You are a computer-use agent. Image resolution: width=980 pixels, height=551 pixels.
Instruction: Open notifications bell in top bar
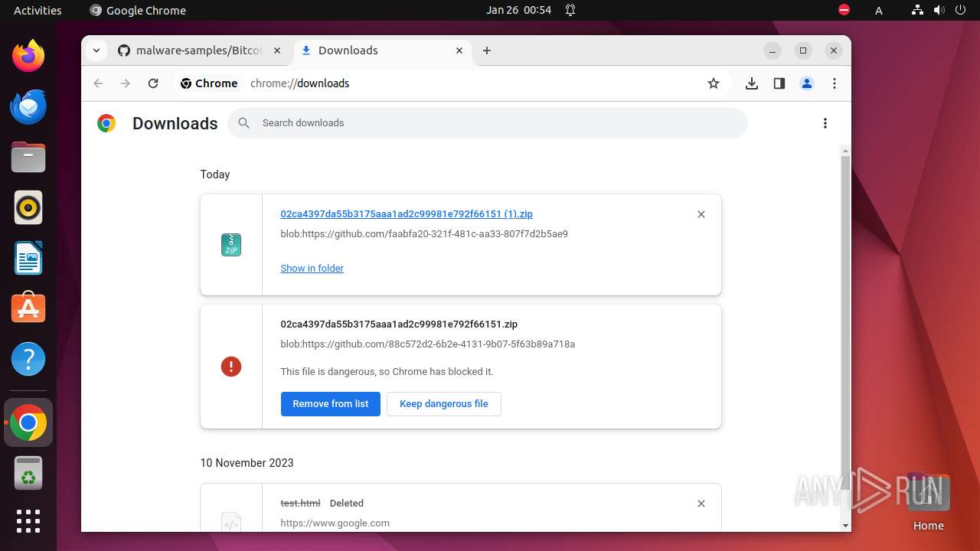point(570,10)
